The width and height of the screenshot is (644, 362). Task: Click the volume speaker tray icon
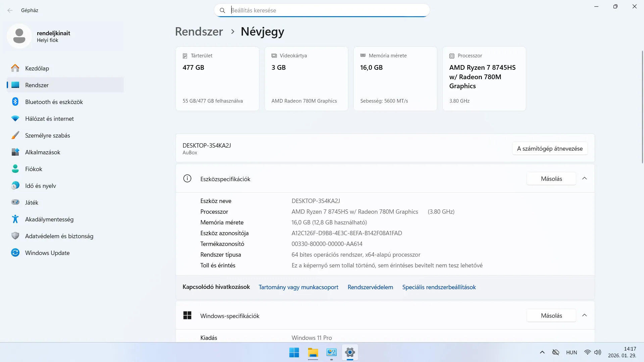point(598,352)
